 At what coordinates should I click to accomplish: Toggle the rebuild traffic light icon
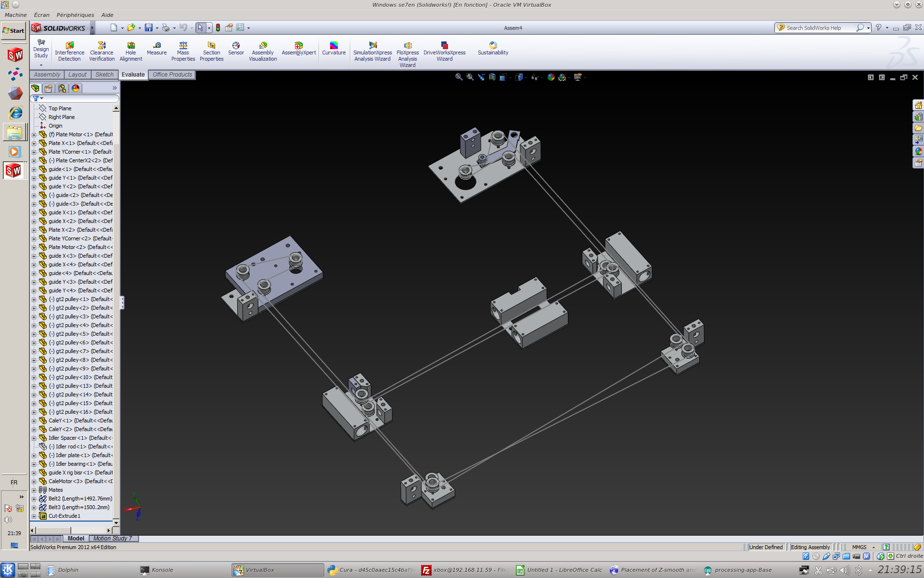[x=218, y=28]
